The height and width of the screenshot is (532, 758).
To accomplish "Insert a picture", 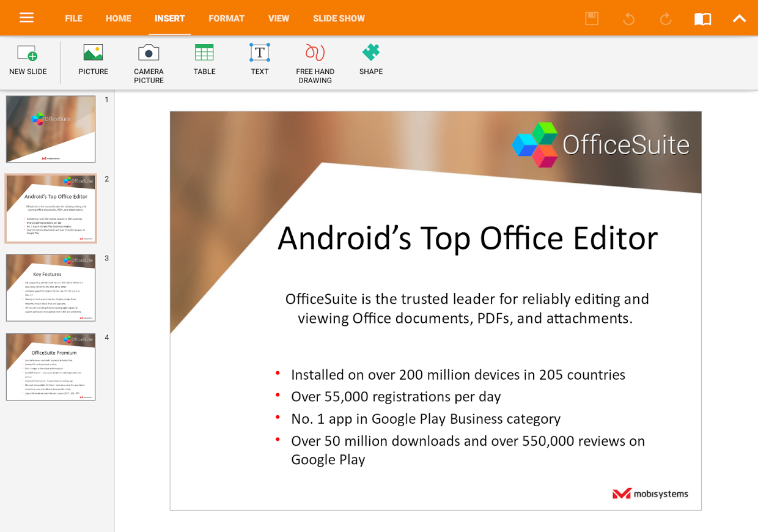I will 93,60.
